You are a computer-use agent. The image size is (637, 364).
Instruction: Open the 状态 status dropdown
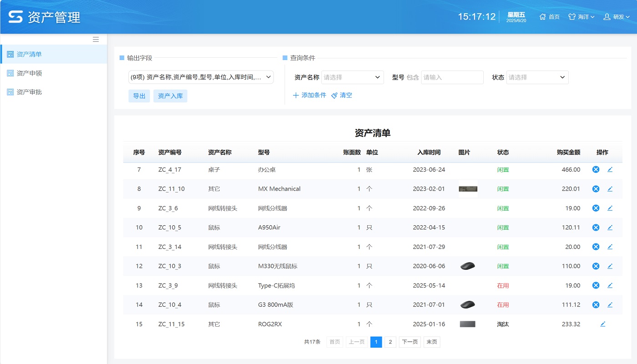[537, 77]
